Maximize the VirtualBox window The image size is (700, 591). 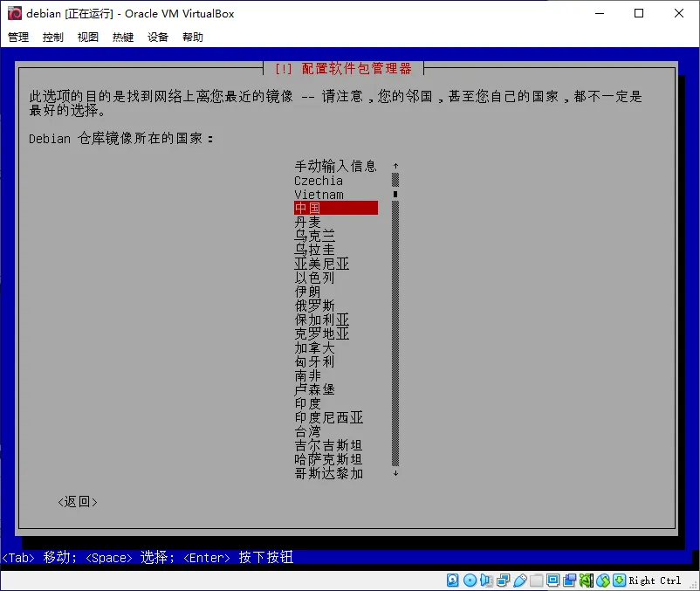(x=639, y=13)
